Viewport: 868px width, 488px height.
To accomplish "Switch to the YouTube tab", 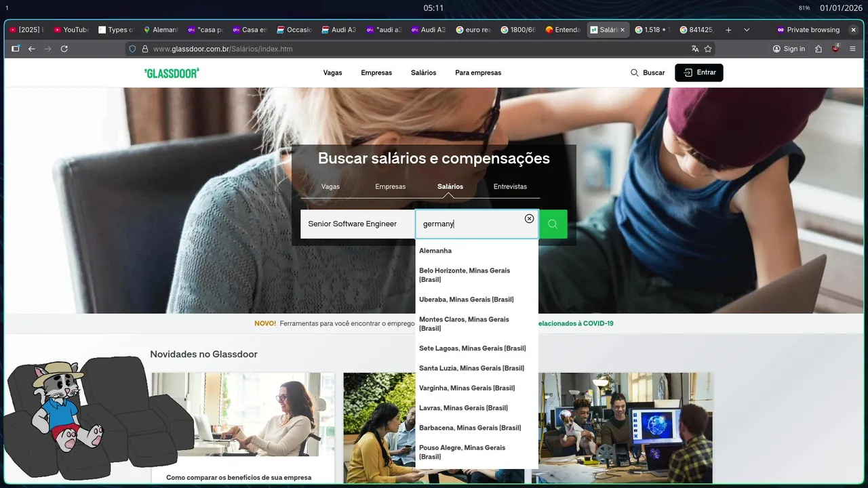I will [x=71, y=30].
